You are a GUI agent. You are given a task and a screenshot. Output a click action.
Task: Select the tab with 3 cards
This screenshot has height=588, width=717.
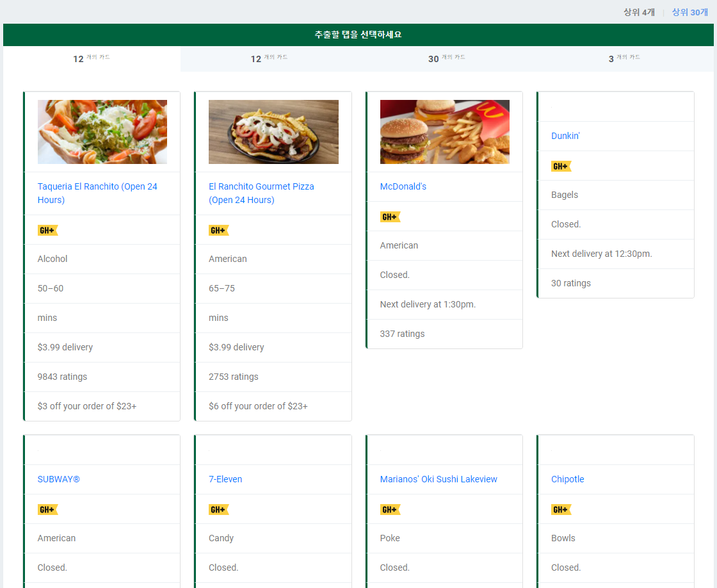coord(624,58)
